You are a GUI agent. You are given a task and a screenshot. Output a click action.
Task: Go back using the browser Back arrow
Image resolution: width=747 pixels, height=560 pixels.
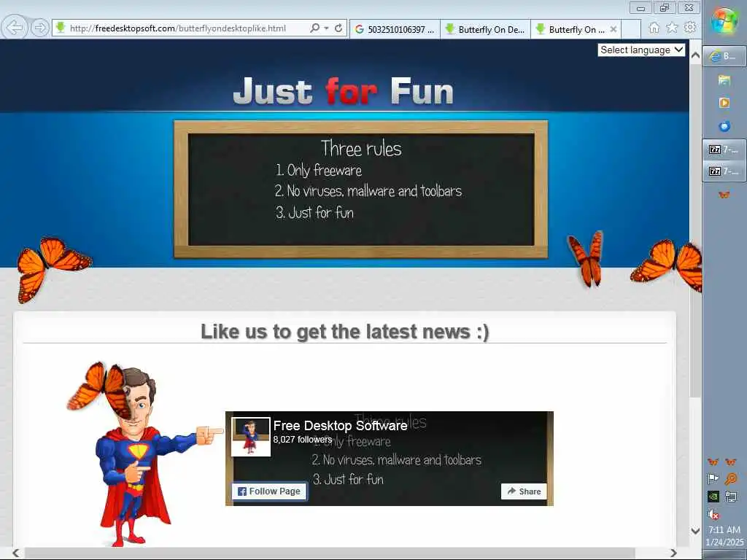tap(15, 28)
